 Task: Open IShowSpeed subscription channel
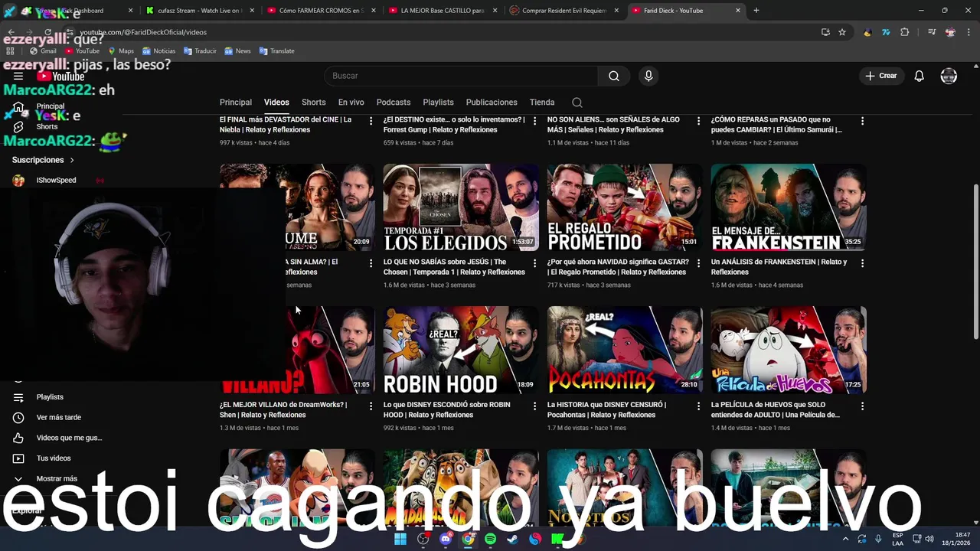56,181
